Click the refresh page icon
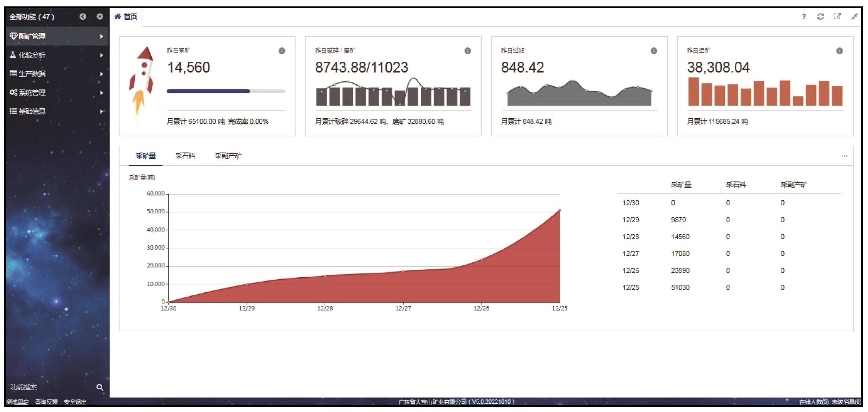 click(821, 17)
